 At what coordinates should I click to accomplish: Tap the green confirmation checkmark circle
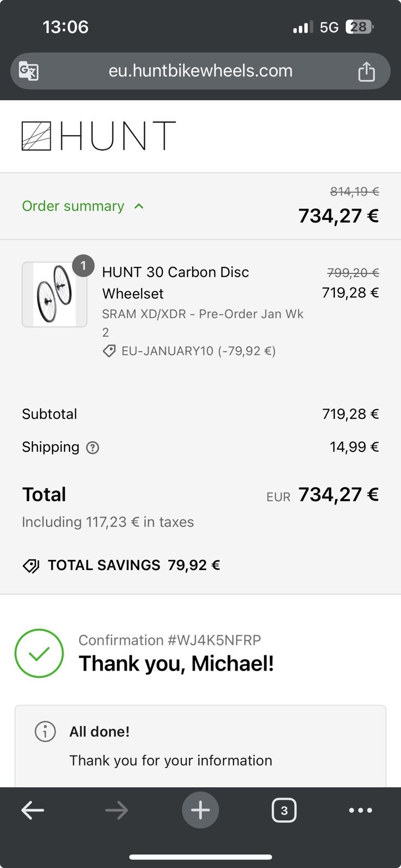pyautogui.click(x=39, y=653)
